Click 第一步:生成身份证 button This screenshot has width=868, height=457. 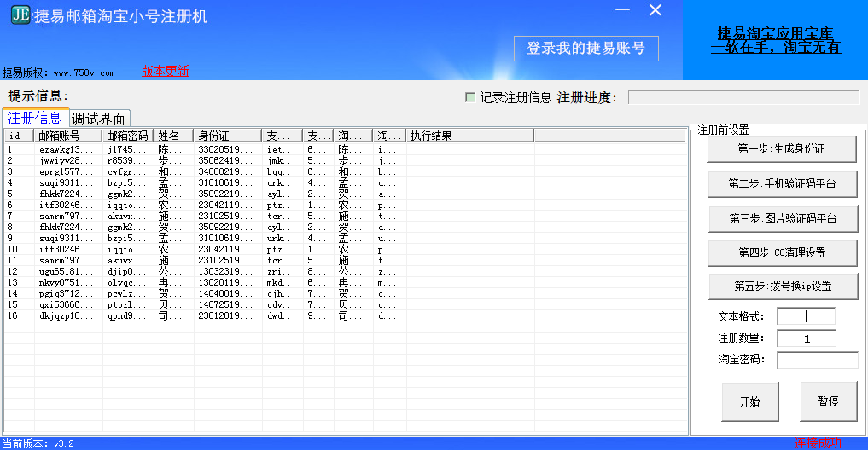point(782,149)
